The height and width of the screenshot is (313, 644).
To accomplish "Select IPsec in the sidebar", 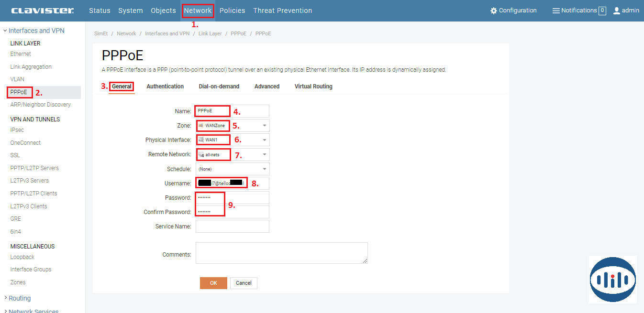I will point(17,130).
